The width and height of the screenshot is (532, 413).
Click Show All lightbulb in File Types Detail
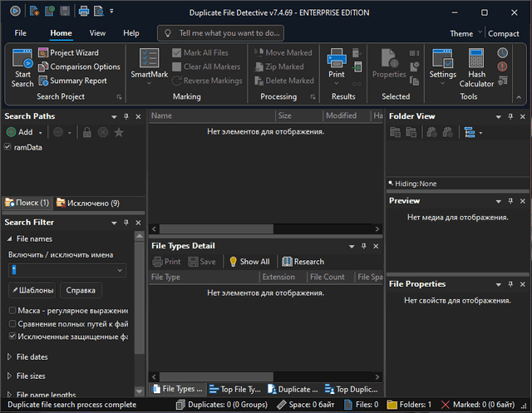[x=249, y=262]
